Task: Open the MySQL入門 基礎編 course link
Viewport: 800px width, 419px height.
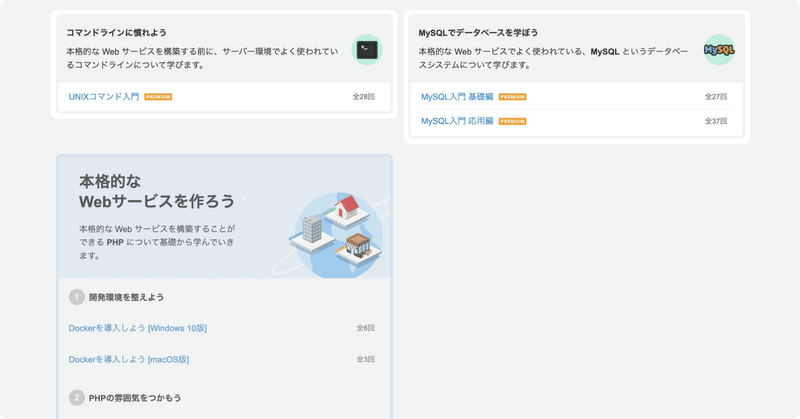Action: click(457, 96)
